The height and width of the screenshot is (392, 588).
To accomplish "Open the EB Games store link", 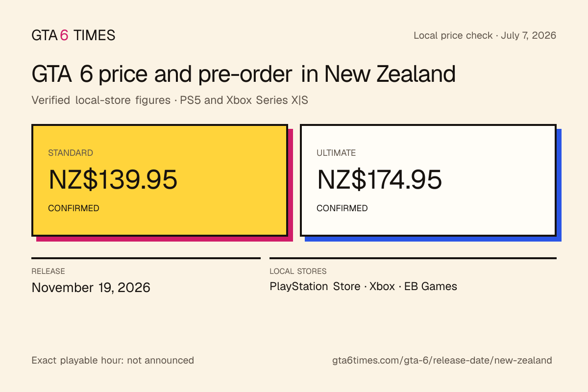I will click(x=431, y=287).
